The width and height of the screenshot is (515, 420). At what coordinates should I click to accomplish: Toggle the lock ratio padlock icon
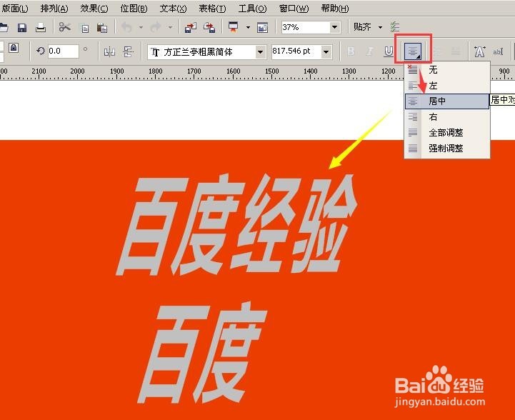tap(14, 48)
